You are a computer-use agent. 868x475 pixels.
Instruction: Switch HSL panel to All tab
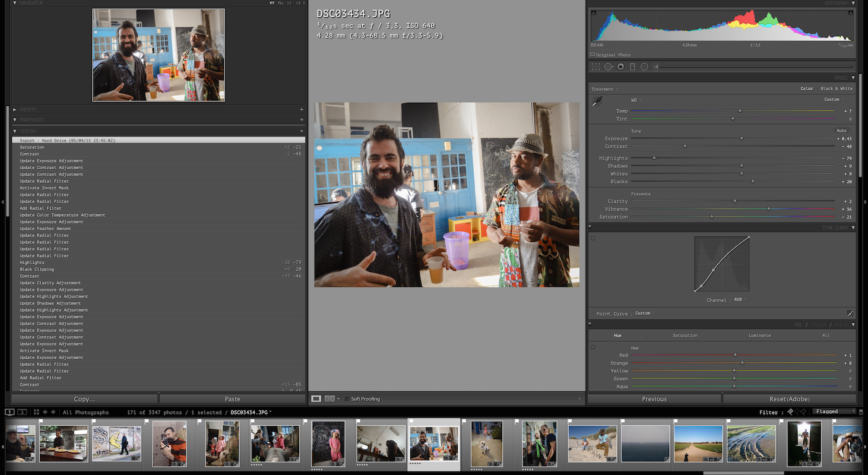826,335
